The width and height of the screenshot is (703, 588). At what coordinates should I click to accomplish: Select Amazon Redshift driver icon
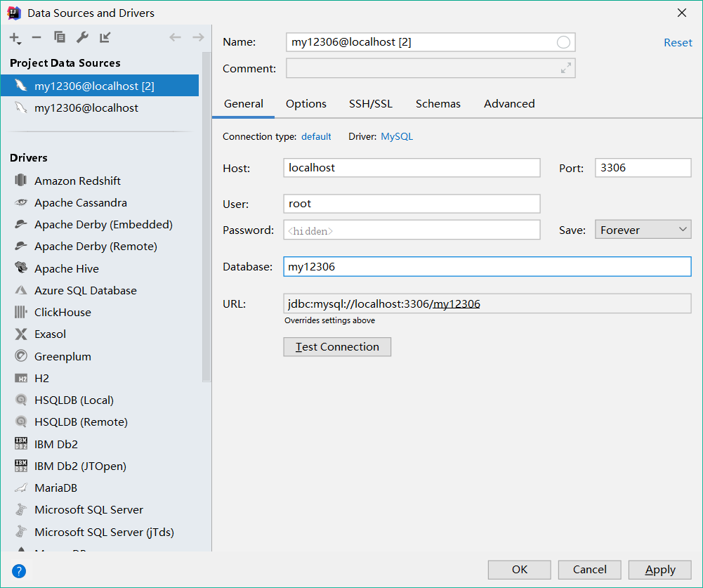(20, 181)
